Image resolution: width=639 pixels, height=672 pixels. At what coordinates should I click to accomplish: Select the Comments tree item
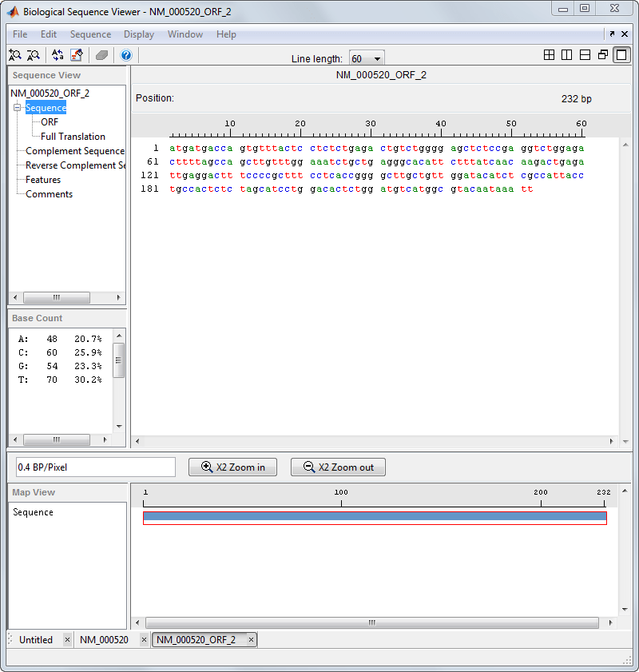(50, 194)
